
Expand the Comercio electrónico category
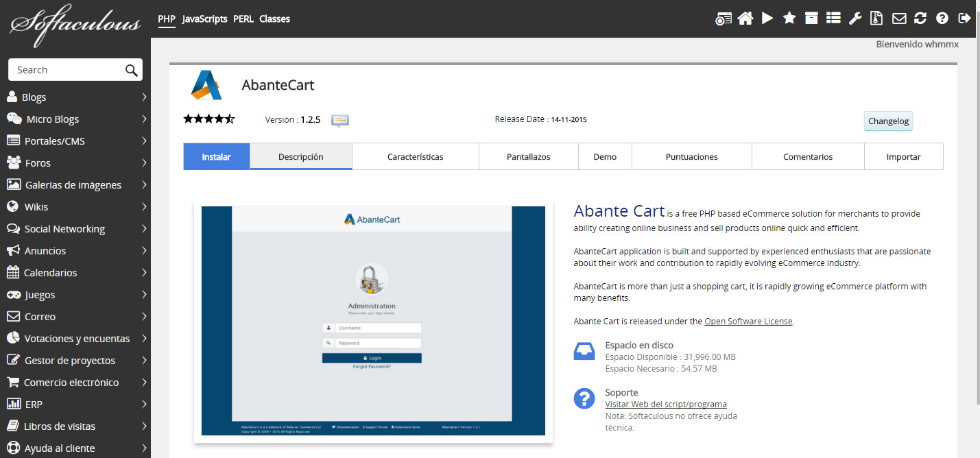pos(75,383)
